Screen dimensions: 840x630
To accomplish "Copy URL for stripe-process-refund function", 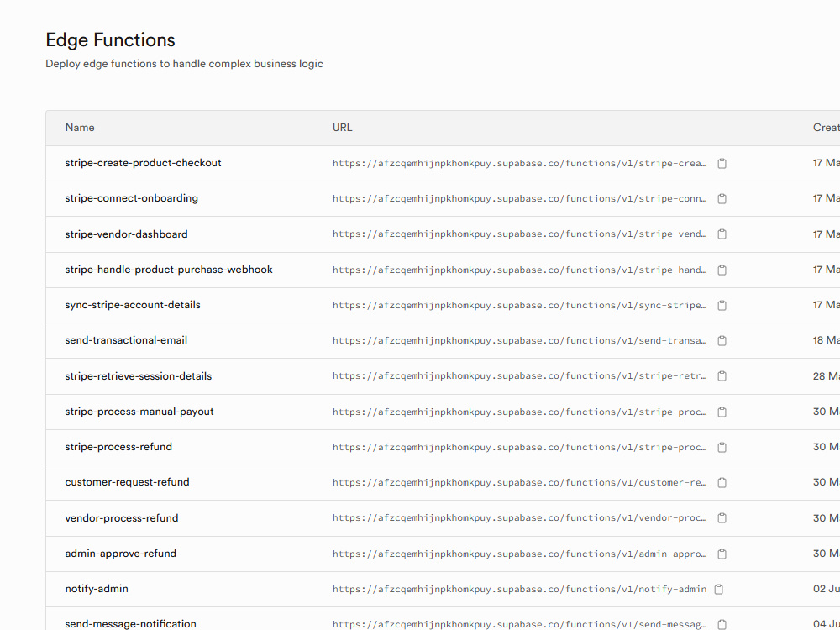I will 722,448.
